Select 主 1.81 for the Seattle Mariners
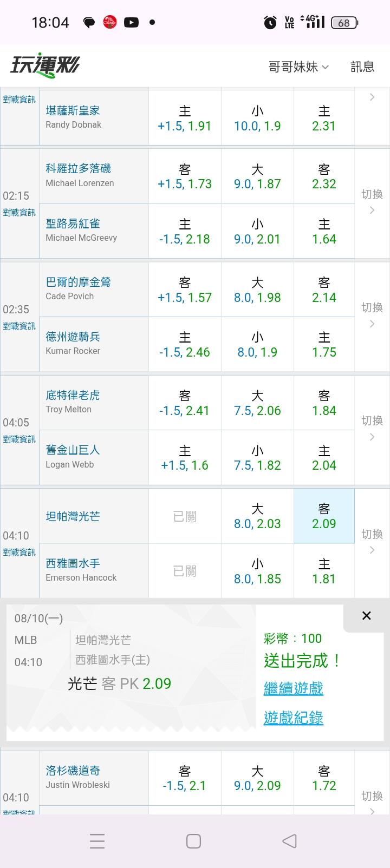The image size is (390, 868). (324, 571)
